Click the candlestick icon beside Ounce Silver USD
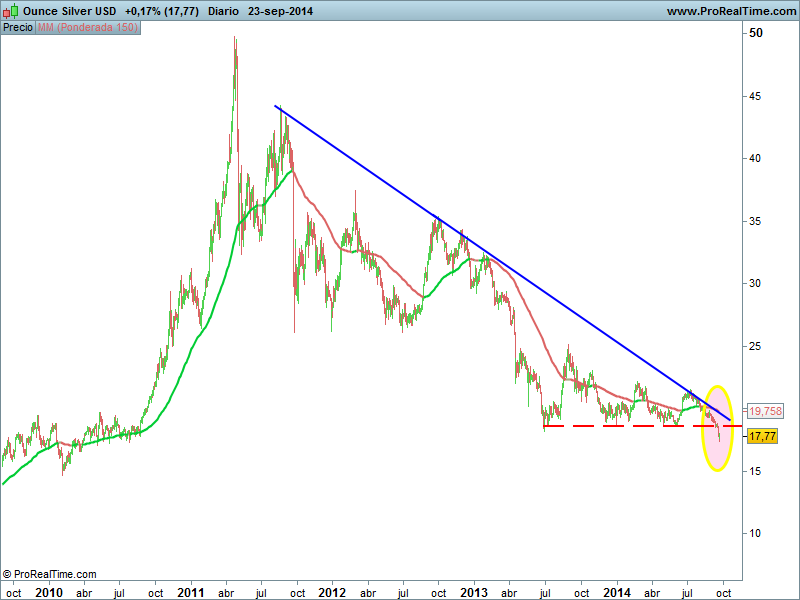This screenshot has width=800, height=600. point(11,10)
